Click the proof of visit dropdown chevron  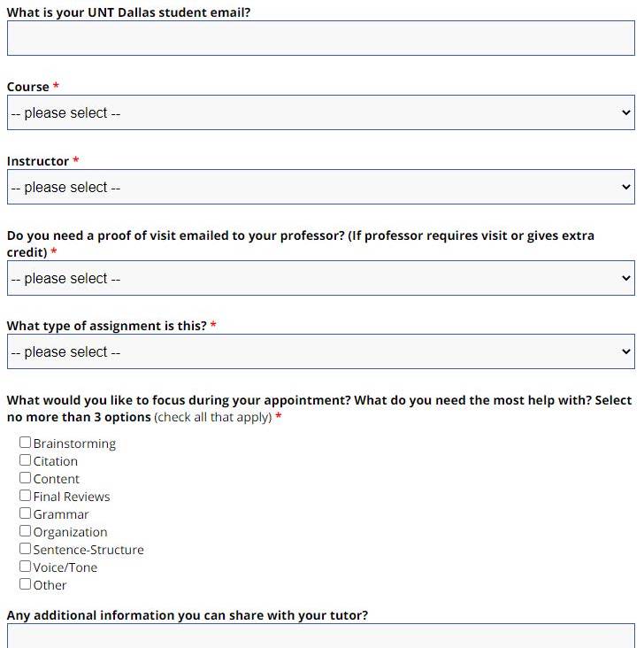pos(626,278)
